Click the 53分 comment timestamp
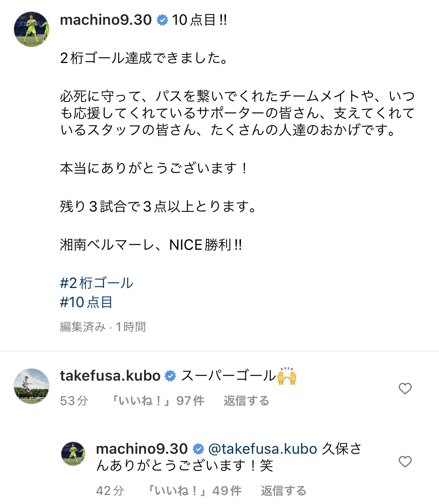 [x=74, y=401]
